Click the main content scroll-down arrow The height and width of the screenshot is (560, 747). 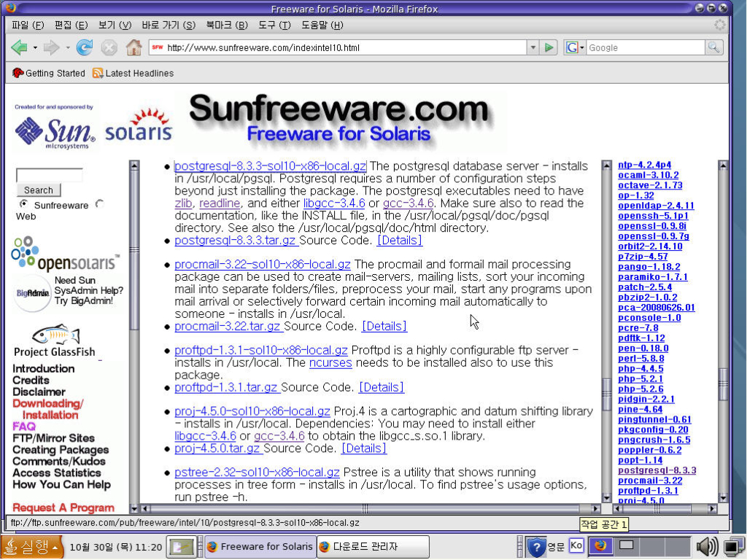coord(606,498)
